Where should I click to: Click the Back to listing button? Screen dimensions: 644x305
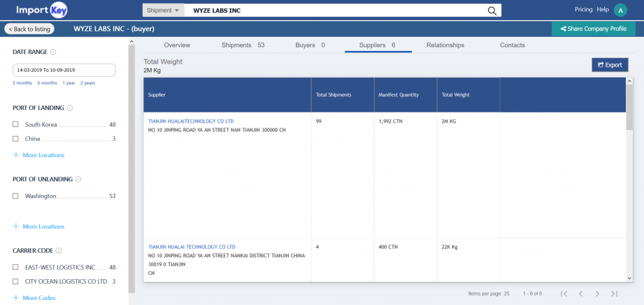[29, 29]
